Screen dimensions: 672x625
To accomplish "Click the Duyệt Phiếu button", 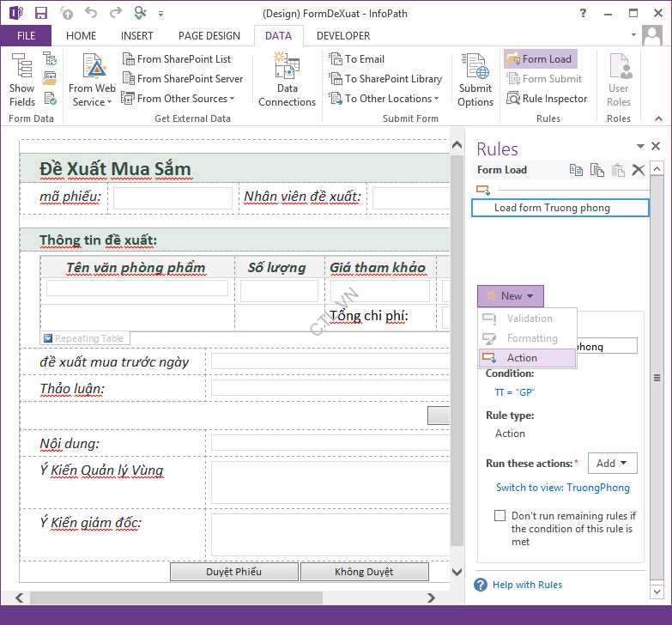I will [233, 572].
